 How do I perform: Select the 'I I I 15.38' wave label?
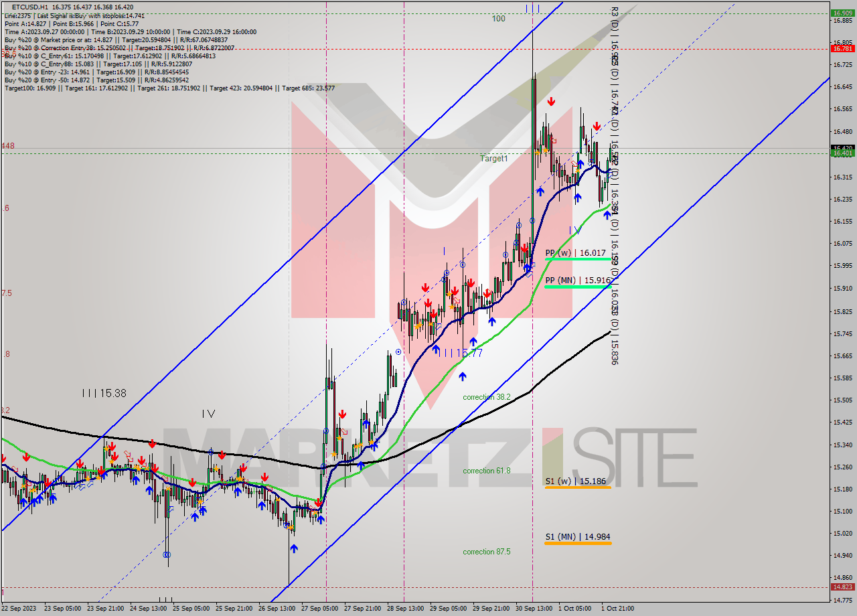[104, 394]
